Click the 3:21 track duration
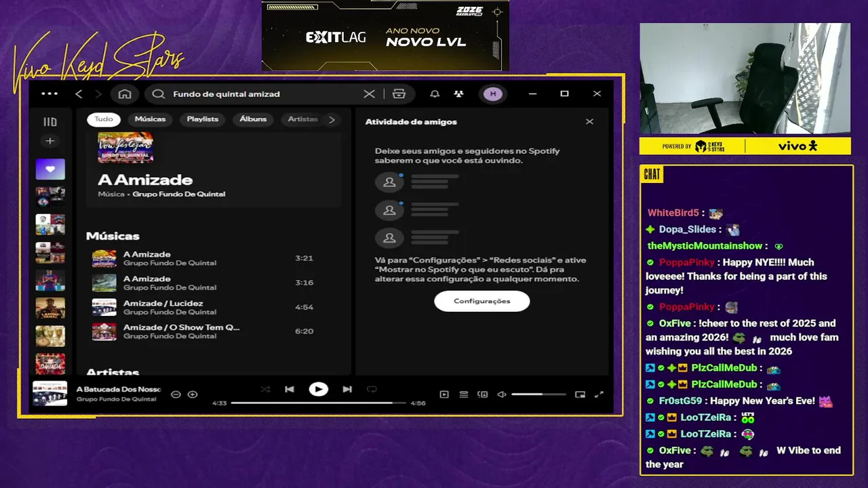 click(x=304, y=258)
